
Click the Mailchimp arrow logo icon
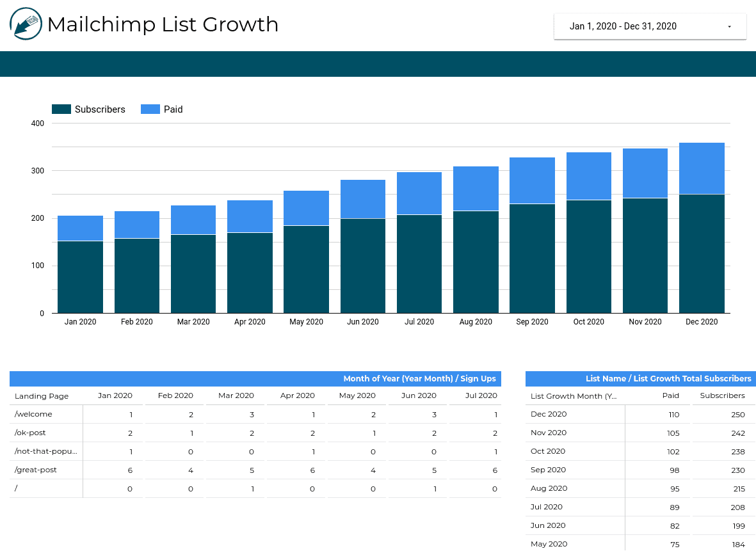pyautogui.click(x=26, y=24)
